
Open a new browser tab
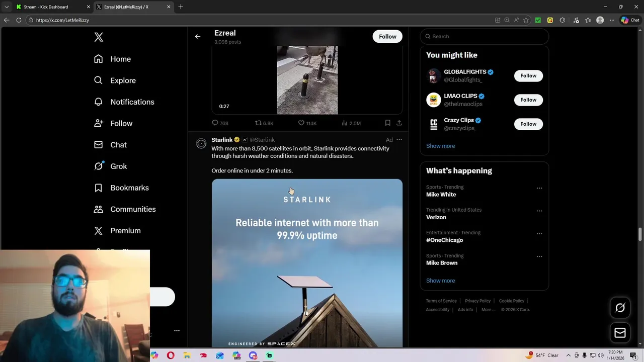pyautogui.click(x=181, y=7)
